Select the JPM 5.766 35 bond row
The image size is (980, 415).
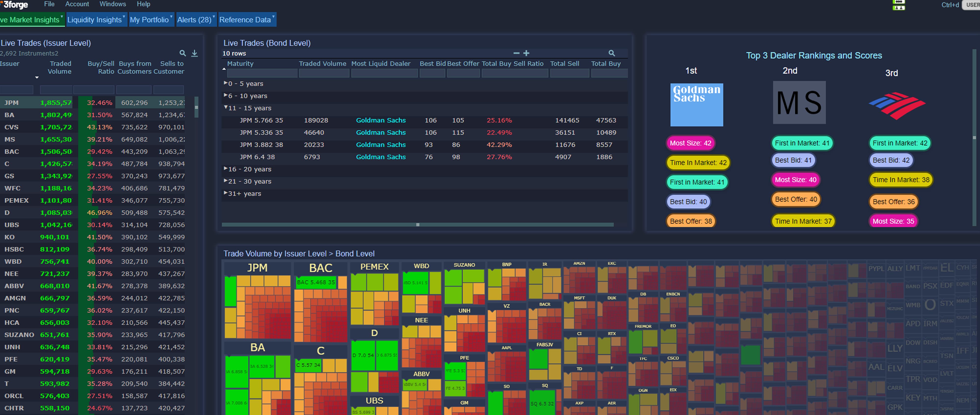(424, 120)
